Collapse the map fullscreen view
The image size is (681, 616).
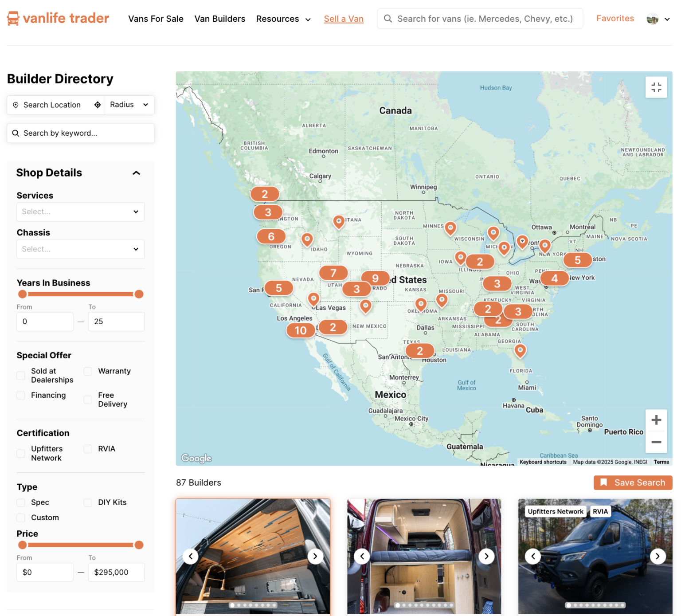click(656, 87)
